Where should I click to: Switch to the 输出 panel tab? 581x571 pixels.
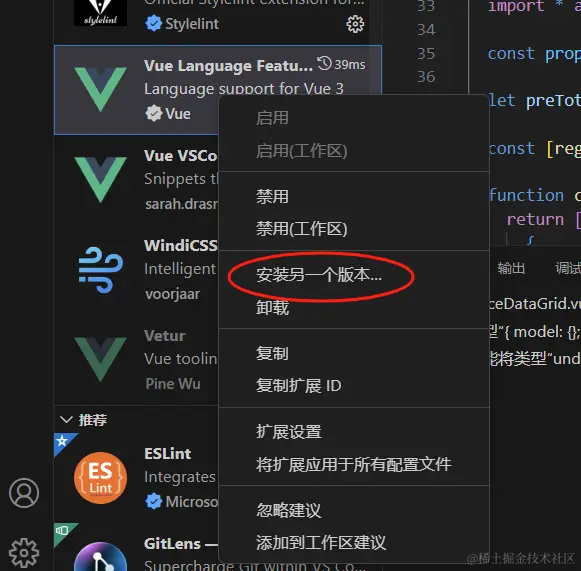coord(511,268)
